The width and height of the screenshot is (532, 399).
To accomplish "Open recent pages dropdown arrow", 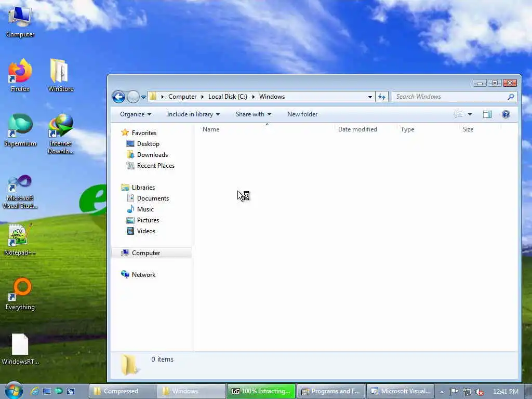I will tap(143, 97).
